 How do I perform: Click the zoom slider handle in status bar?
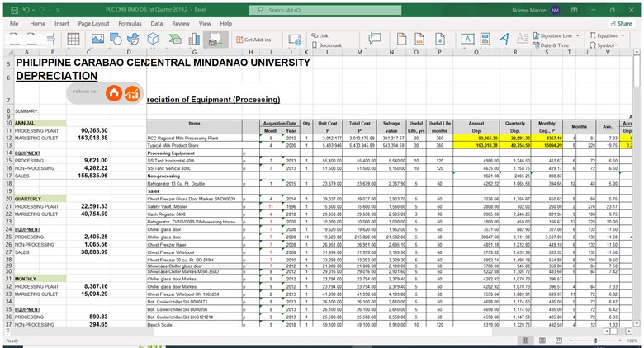(595, 341)
